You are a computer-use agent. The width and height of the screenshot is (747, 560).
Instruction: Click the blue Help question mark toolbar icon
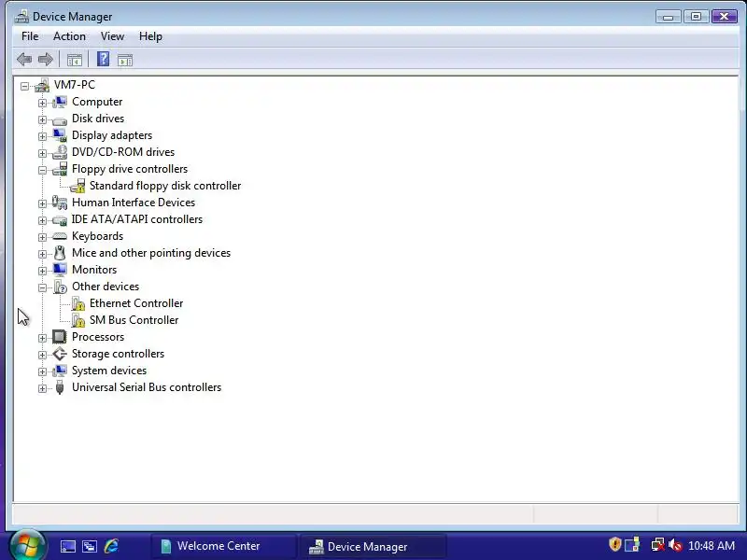tap(103, 59)
